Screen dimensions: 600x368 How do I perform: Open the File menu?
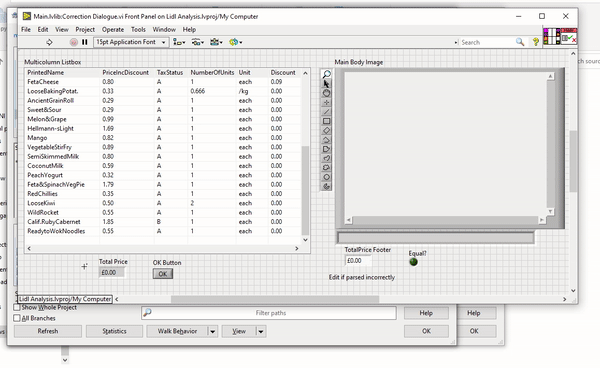(26, 29)
